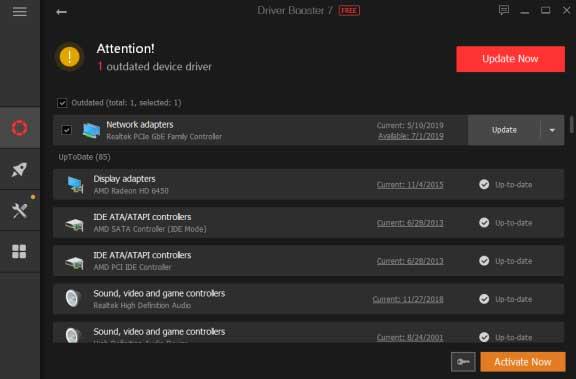This screenshot has width=576, height=379.
Task: Click the FREE edition badge
Action: [x=349, y=11]
